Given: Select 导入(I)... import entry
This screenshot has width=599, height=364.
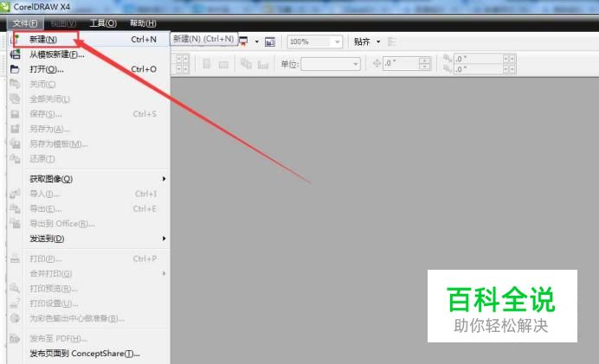Looking at the screenshot, I should [x=88, y=194].
